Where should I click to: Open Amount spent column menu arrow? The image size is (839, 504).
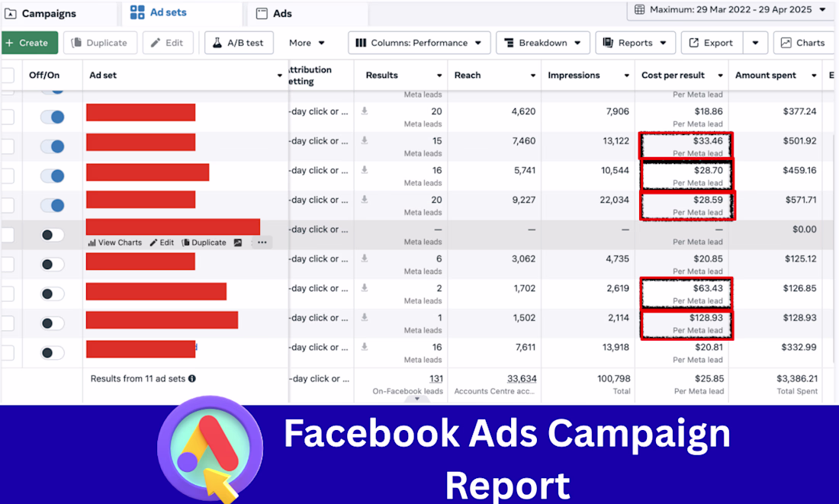point(814,75)
